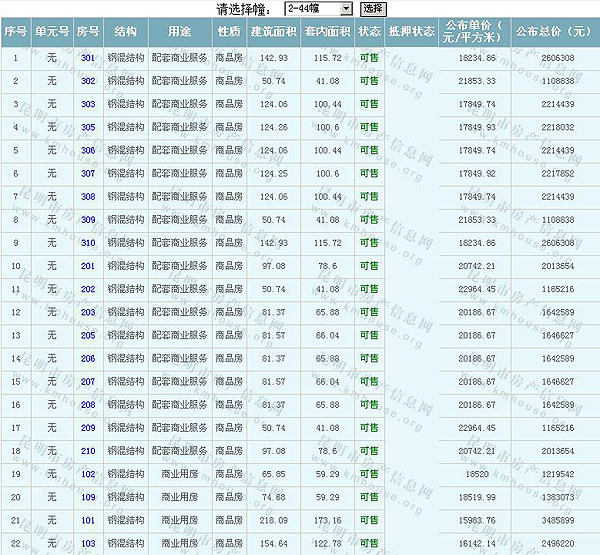Open the building selector dropdown showing 2-44幢
This screenshot has width=600, height=555.
[x=317, y=8]
